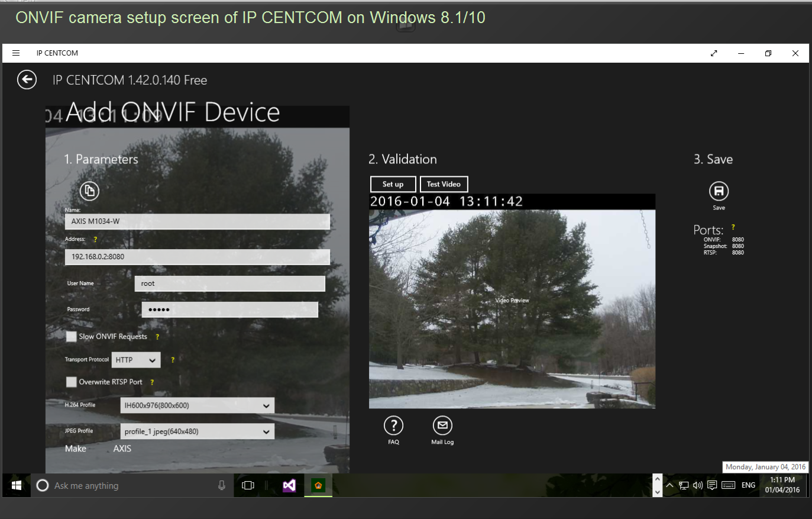Screen dimensions: 812x519
Task: Click the copy parameters icon
Action: coord(89,191)
